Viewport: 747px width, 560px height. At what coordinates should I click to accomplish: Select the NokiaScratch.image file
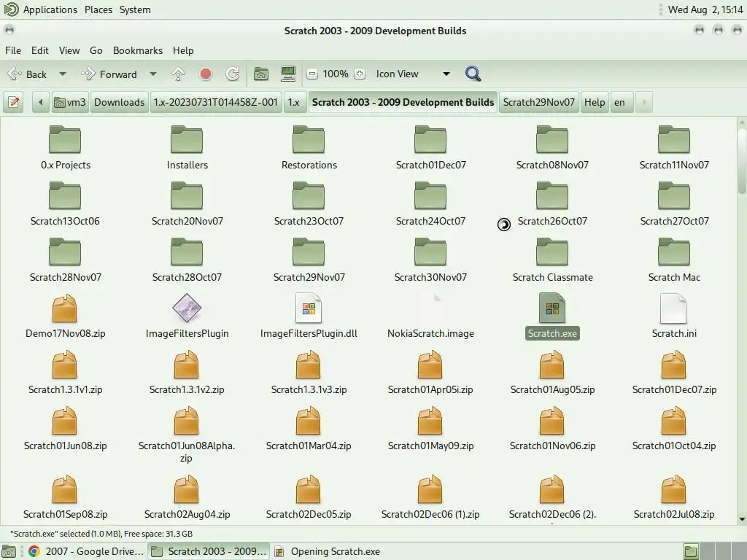click(x=430, y=316)
